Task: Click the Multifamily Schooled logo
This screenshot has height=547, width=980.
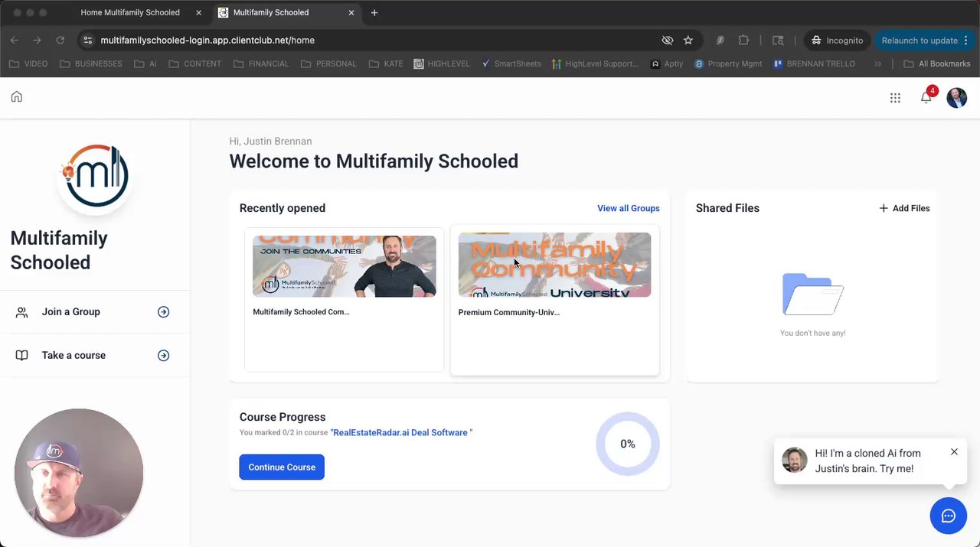Action: pyautogui.click(x=96, y=175)
